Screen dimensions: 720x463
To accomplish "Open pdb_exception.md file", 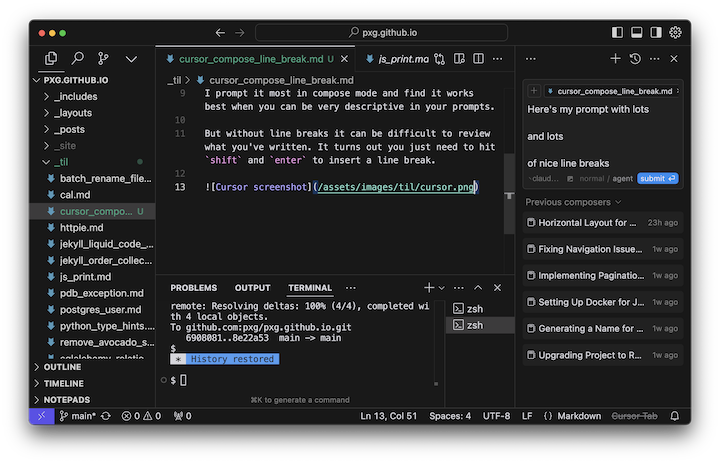I will [92, 294].
